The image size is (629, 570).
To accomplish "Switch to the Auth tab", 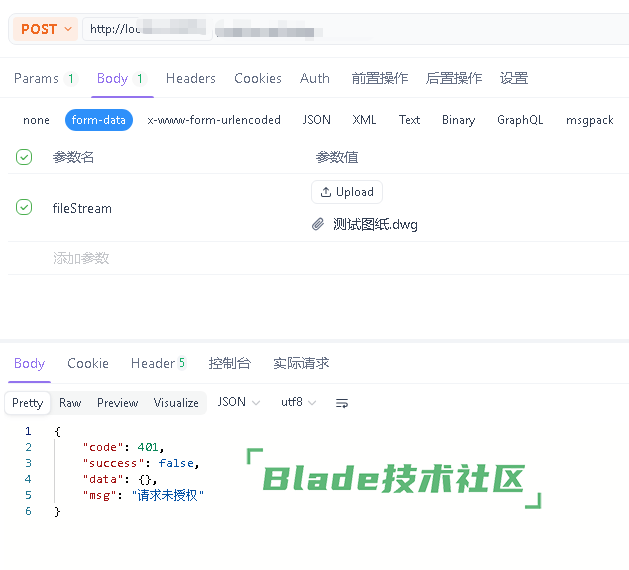I will coord(315,78).
